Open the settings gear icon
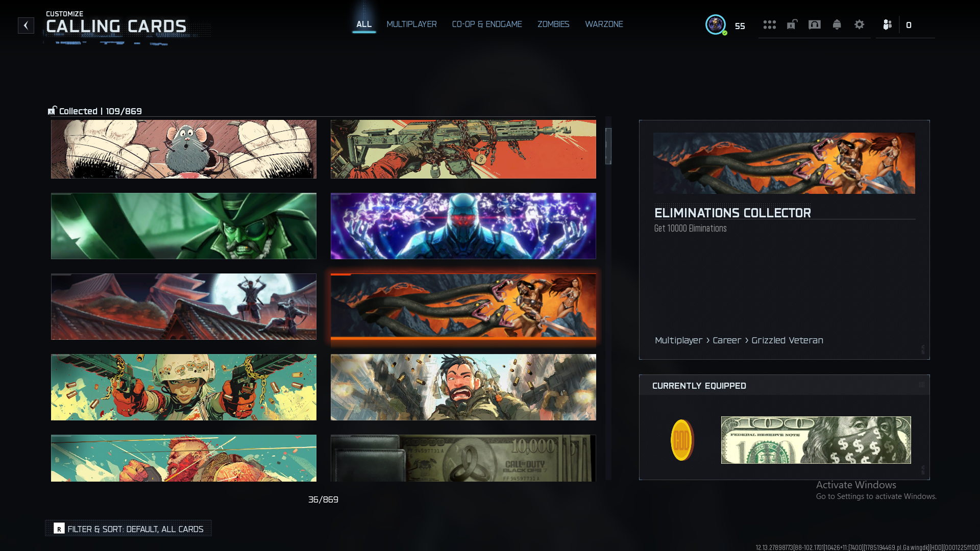The image size is (980, 551). pos(860,24)
